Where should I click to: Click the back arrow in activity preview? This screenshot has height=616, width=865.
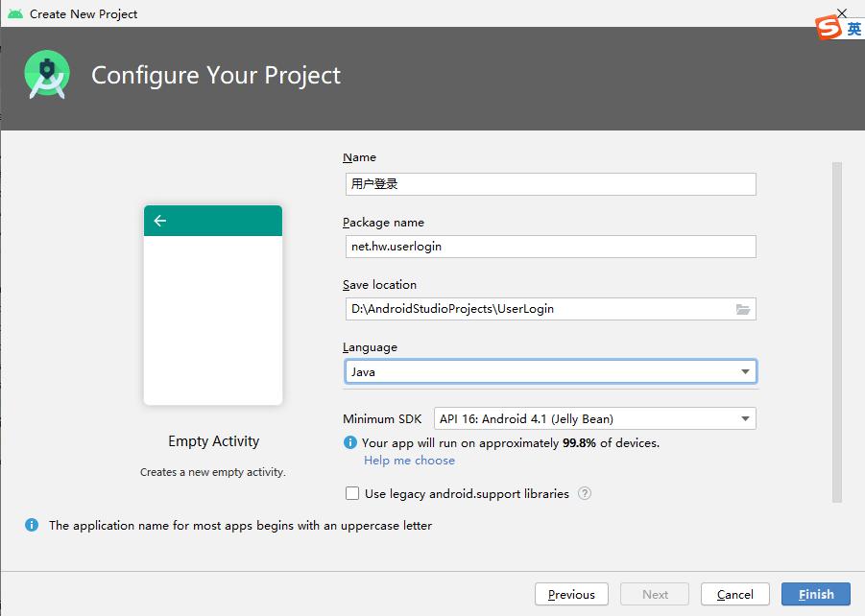click(x=160, y=221)
